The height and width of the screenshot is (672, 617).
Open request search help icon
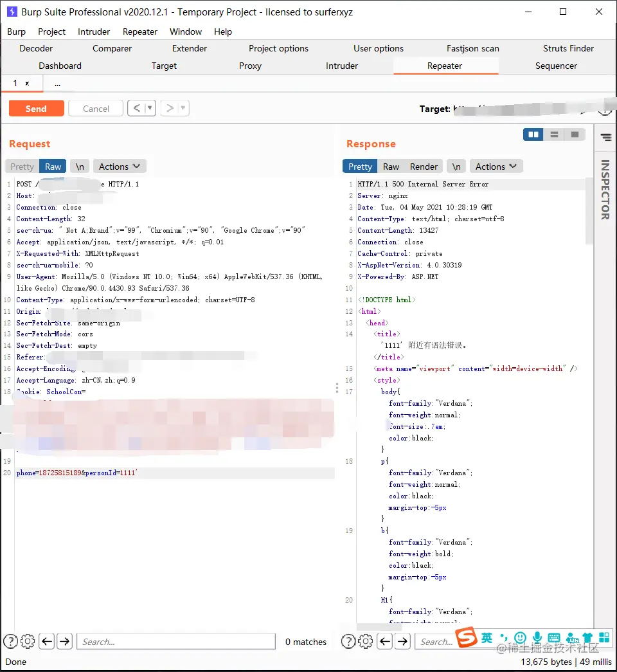point(10,641)
